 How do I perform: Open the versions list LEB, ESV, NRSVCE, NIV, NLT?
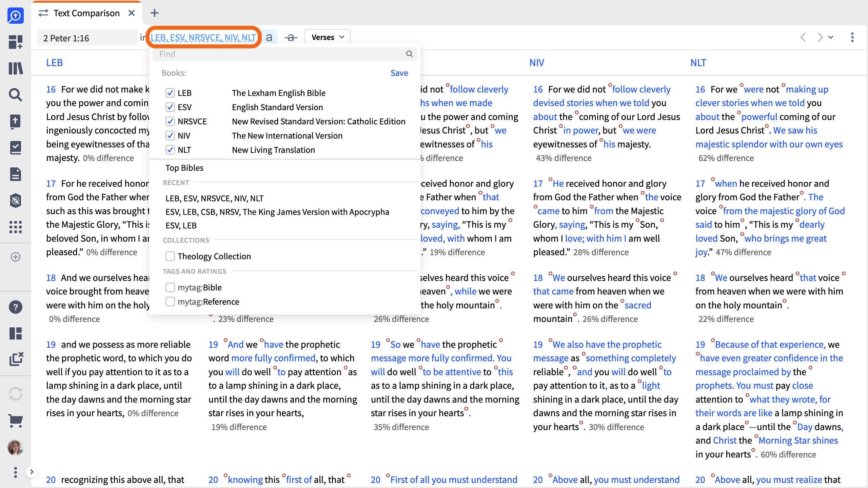point(203,37)
